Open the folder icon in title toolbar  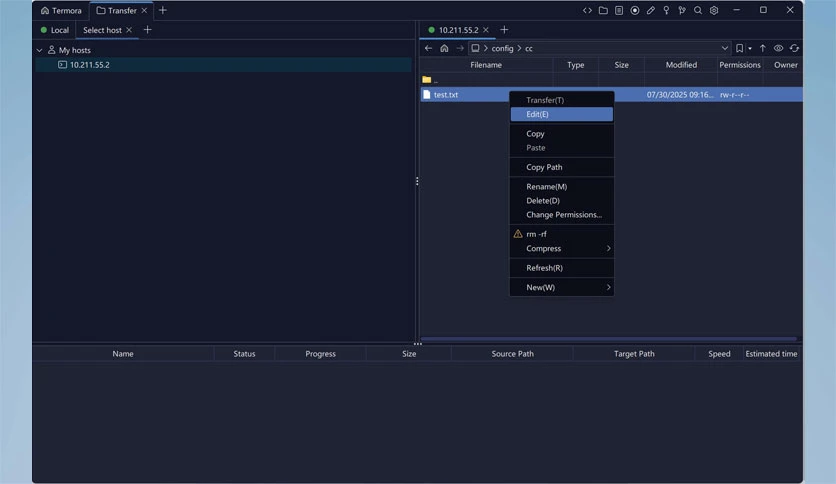pyautogui.click(x=603, y=10)
